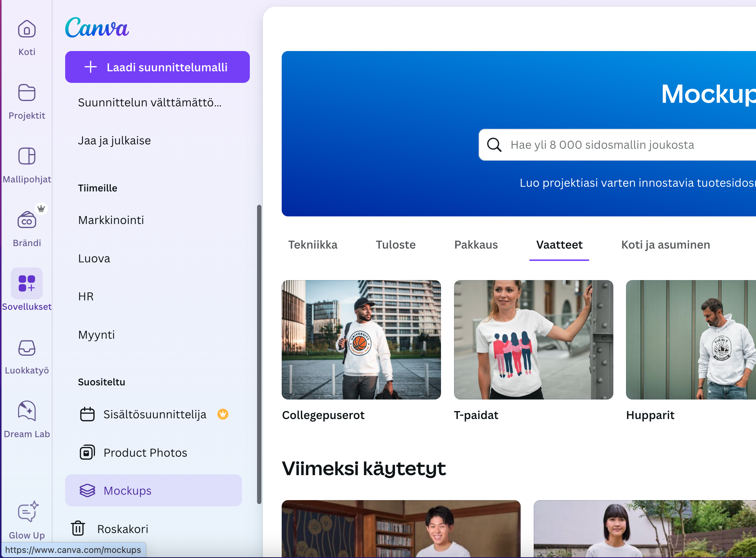Image resolution: width=756 pixels, height=558 pixels.
Task: Select the Sovellukset apps icon
Action: (x=27, y=284)
